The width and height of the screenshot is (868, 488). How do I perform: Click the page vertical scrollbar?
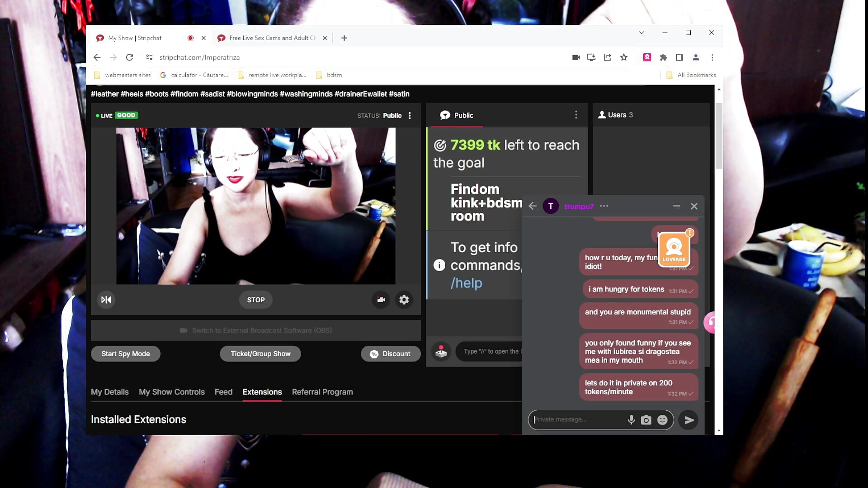719,136
